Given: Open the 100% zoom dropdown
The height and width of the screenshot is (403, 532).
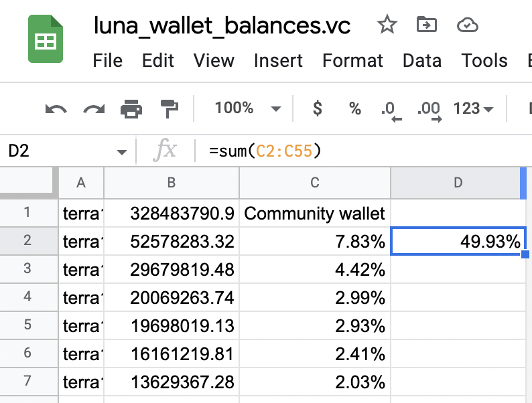Looking at the screenshot, I should click(x=248, y=108).
